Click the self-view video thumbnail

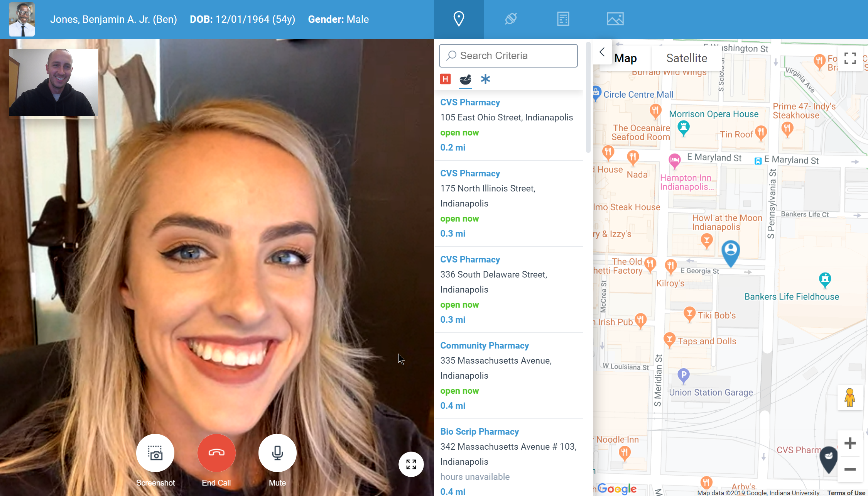(x=53, y=82)
